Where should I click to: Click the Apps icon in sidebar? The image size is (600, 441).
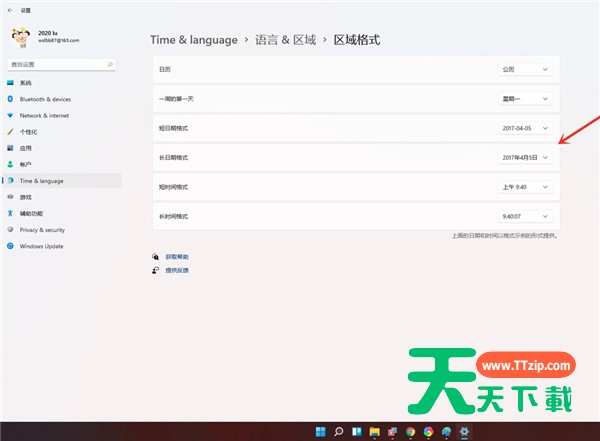10,148
